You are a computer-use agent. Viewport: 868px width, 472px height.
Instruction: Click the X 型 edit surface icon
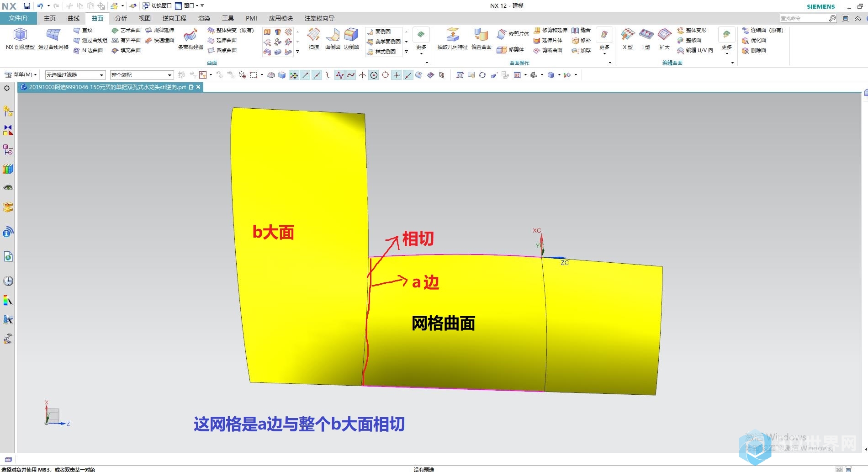coord(628,38)
